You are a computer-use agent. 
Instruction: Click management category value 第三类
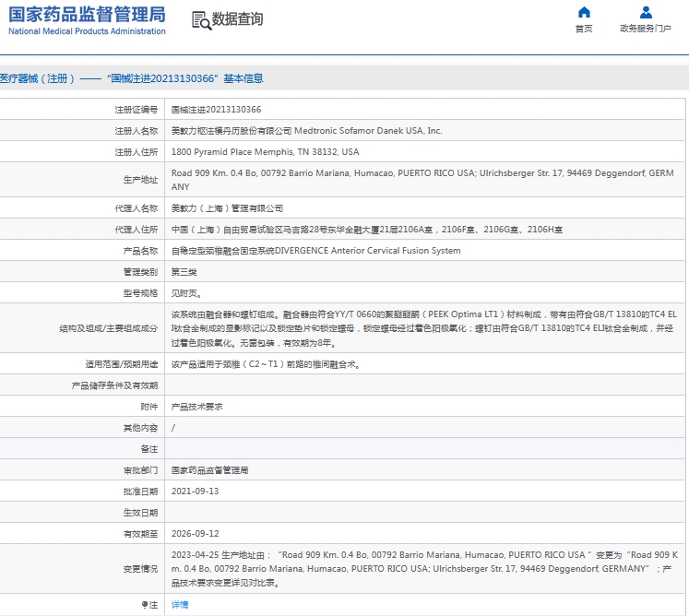point(184,272)
